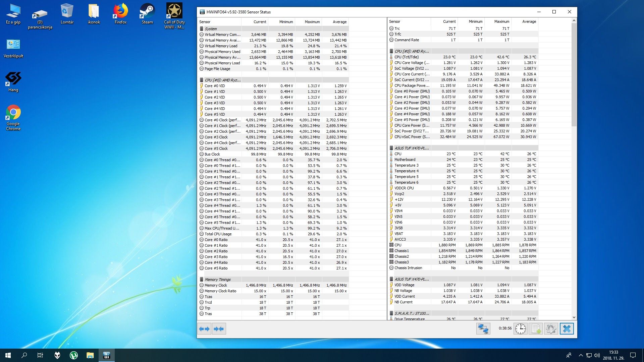The image size is (644, 362).
Task: Show hidden tray icons chevron
Action: 581,355
